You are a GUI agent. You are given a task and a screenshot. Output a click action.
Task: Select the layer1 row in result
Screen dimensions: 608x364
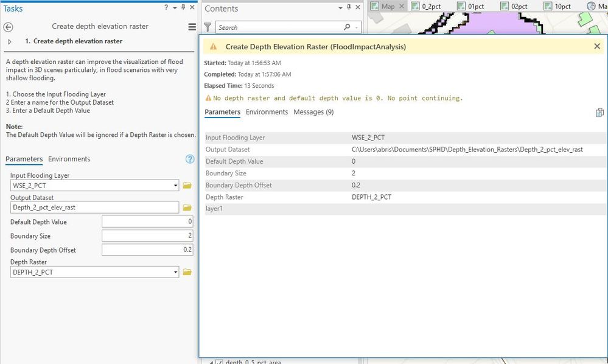pos(405,209)
